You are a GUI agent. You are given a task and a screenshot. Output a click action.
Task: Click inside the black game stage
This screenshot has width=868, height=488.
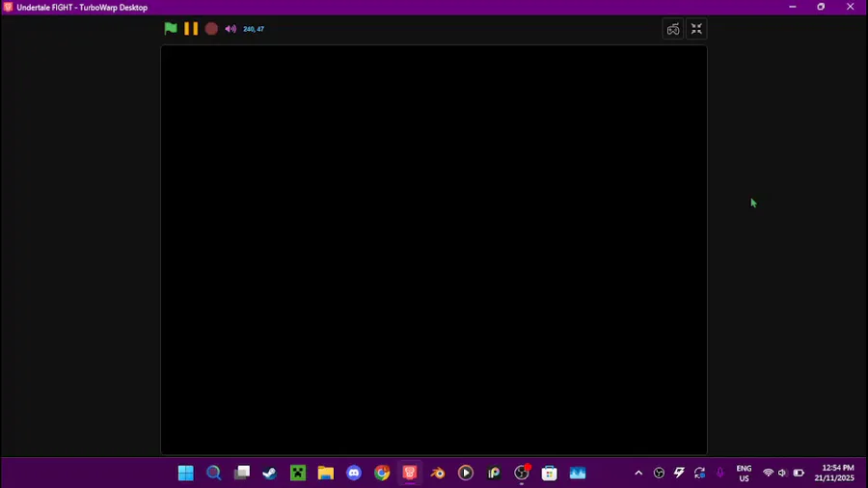click(434, 250)
